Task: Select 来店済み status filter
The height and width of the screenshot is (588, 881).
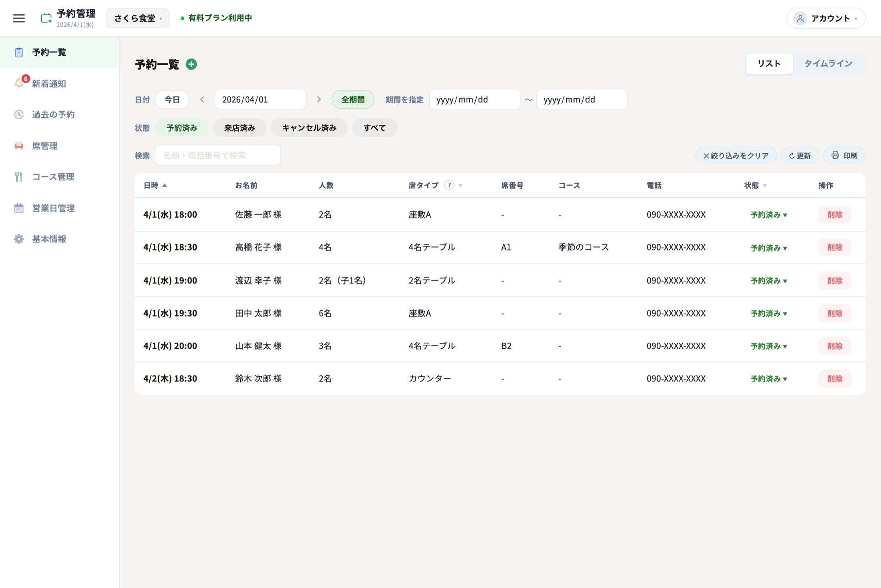Action: pos(239,128)
